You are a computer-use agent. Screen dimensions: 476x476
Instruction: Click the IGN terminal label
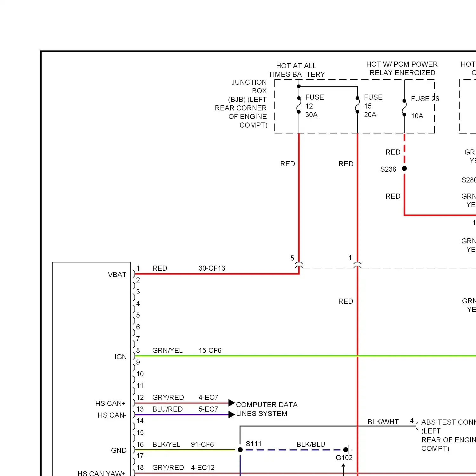click(x=121, y=357)
